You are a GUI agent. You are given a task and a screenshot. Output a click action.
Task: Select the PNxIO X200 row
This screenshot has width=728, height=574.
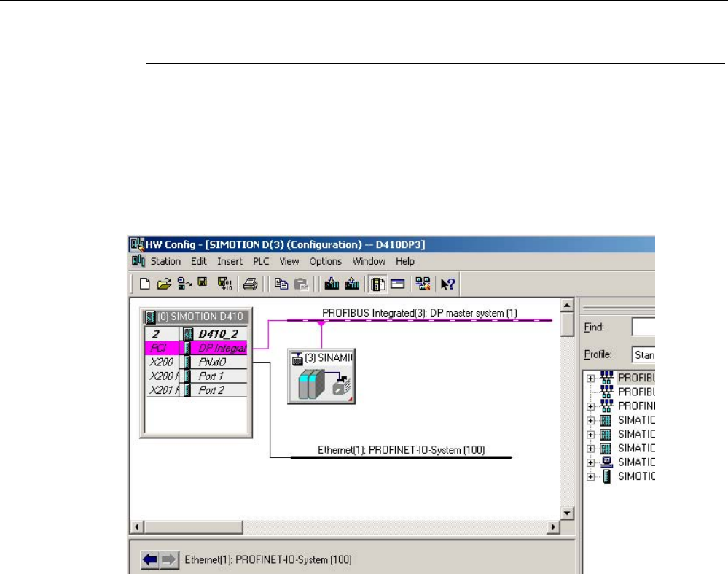(x=196, y=362)
